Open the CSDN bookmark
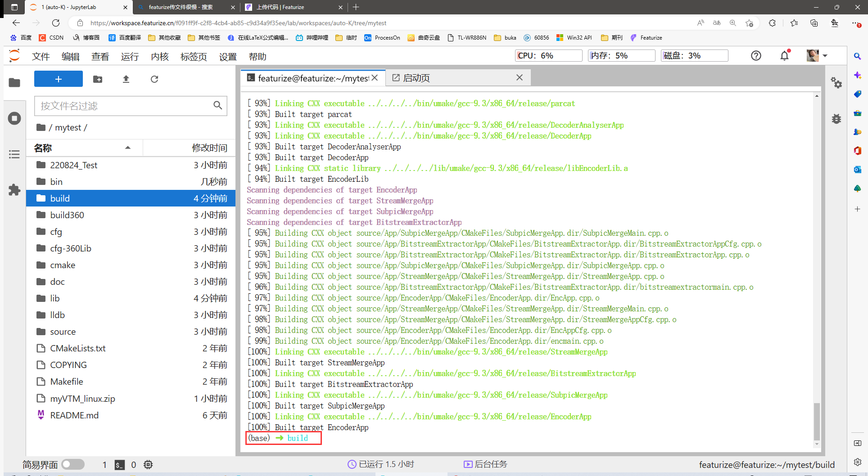This screenshot has width=868, height=476. point(51,38)
